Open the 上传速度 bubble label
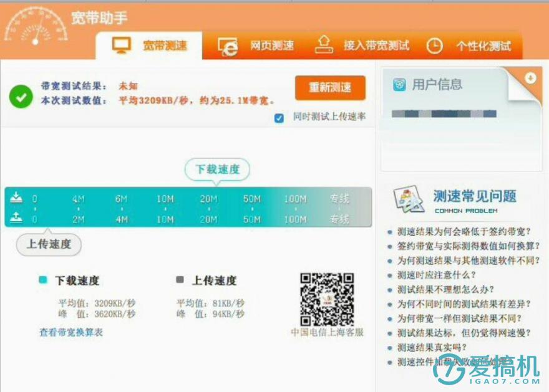549x392 pixels. click(x=48, y=245)
